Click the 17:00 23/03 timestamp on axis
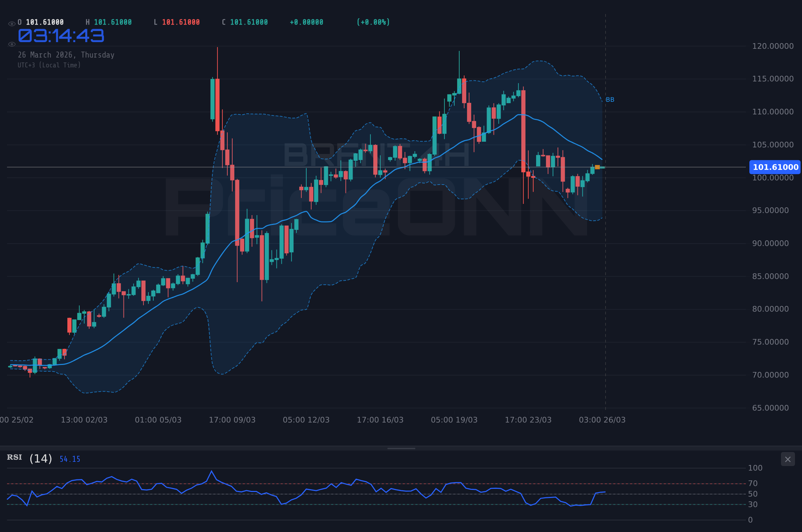This screenshot has height=532, width=802. [528, 420]
